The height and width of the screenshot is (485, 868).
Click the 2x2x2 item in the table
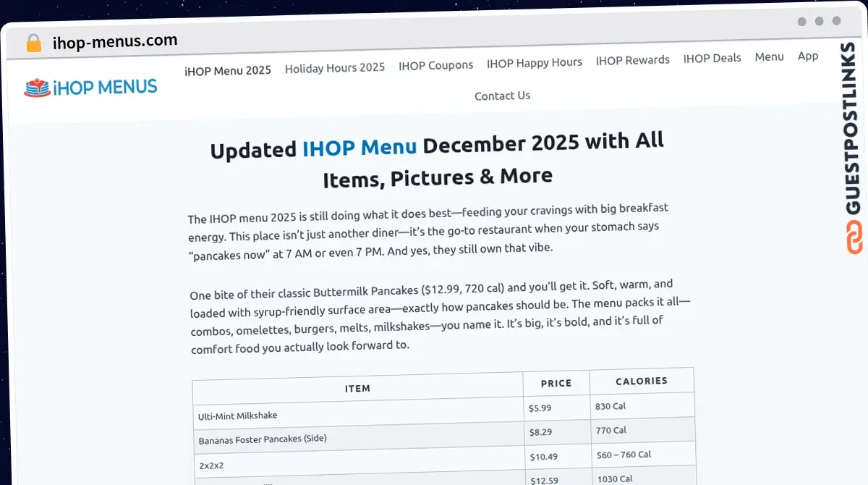coord(210,464)
